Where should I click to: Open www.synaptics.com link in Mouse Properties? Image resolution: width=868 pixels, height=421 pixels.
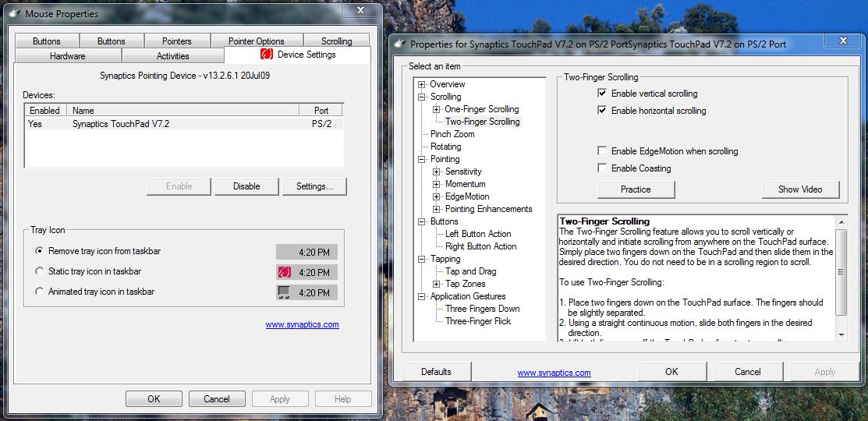tap(303, 325)
